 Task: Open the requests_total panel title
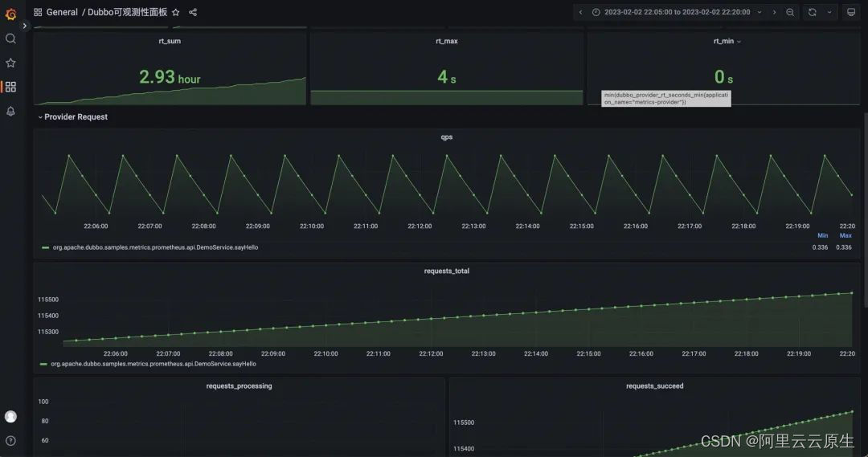pos(447,271)
